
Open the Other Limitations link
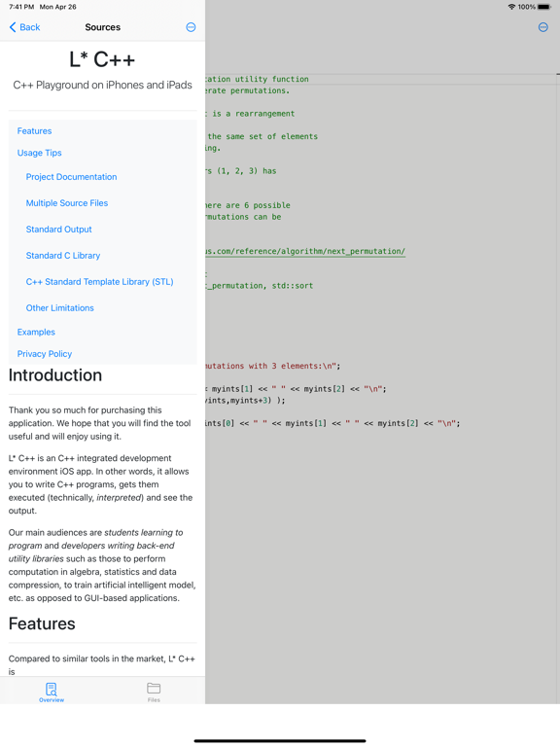(59, 307)
